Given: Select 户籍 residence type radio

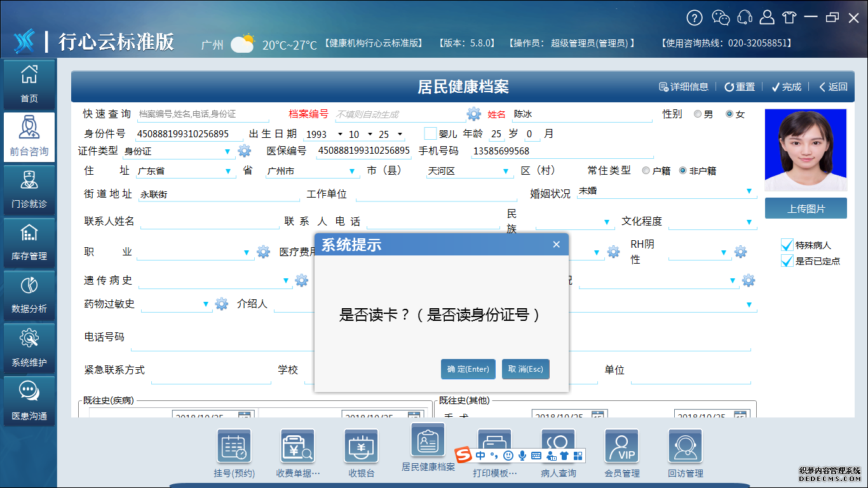Looking at the screenshot, I should 646,170.
